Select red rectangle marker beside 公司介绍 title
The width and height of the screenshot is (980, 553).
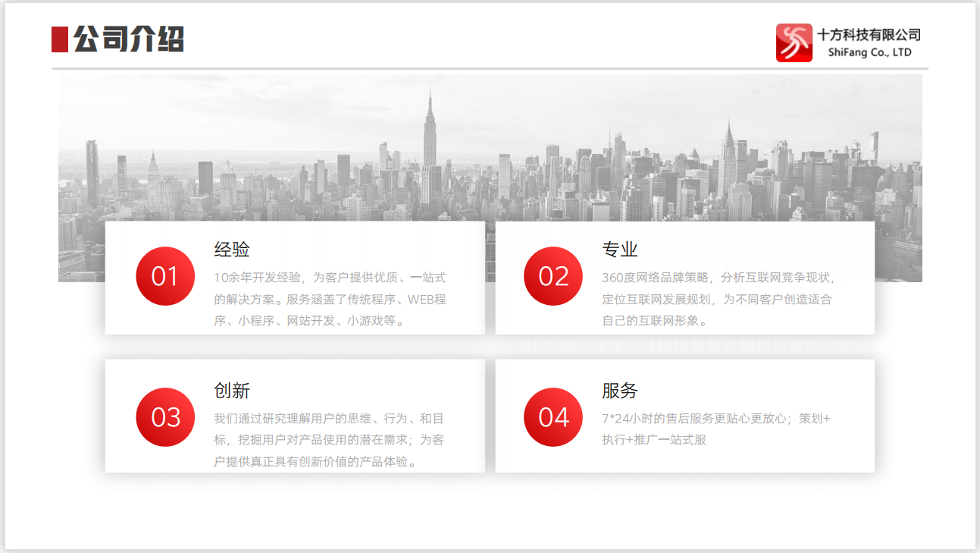pyautogui.click(x=60, y=39)
